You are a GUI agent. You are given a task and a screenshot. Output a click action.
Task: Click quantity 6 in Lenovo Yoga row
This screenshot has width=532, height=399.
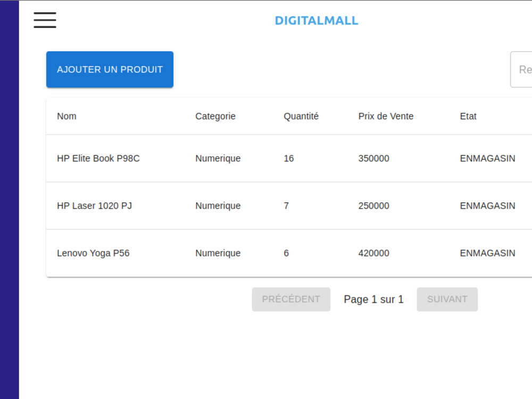click(286, 253)
